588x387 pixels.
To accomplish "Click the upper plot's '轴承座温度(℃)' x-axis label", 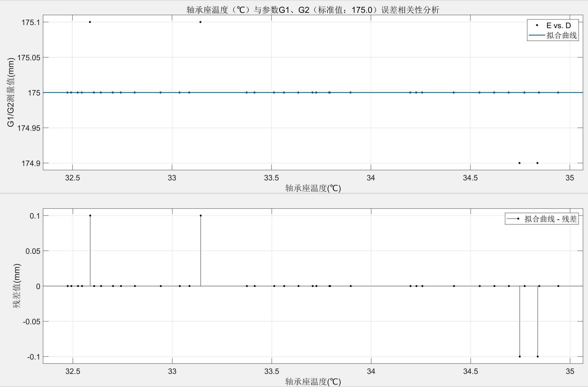I will pos(313,188).
